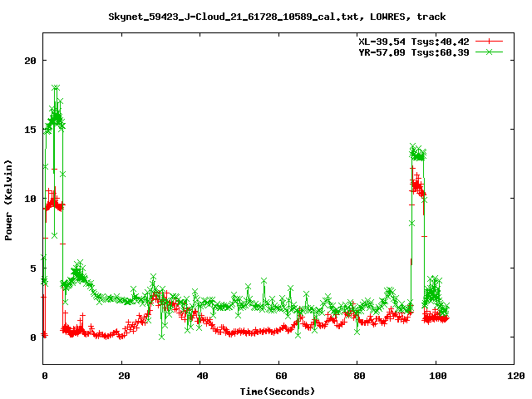Click the x-axis tick label 100
The width and height of the screenshot is (532, 399).
click(x=438, y=376)
